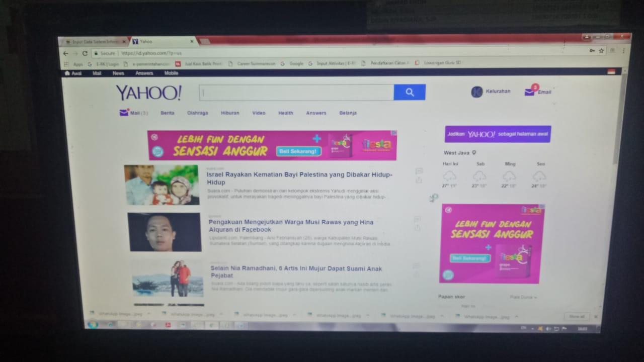Image resolution: width=644 pixels, height=362 pixels.
Task: Reload the page with the refresh icon
Action: [x=85, y=53]
